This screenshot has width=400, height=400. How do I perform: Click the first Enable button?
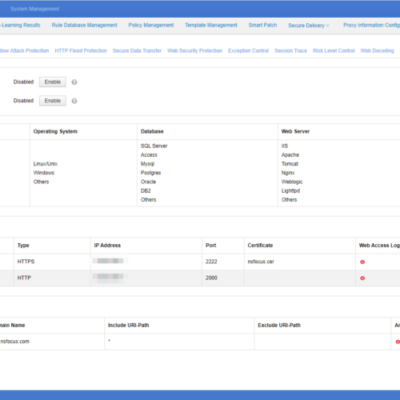point(53,82)
